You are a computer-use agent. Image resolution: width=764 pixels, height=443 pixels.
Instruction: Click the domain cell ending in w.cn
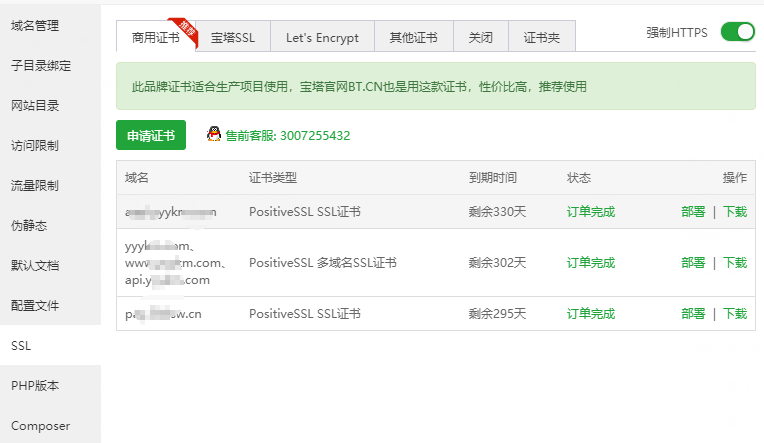coord(163,314)
